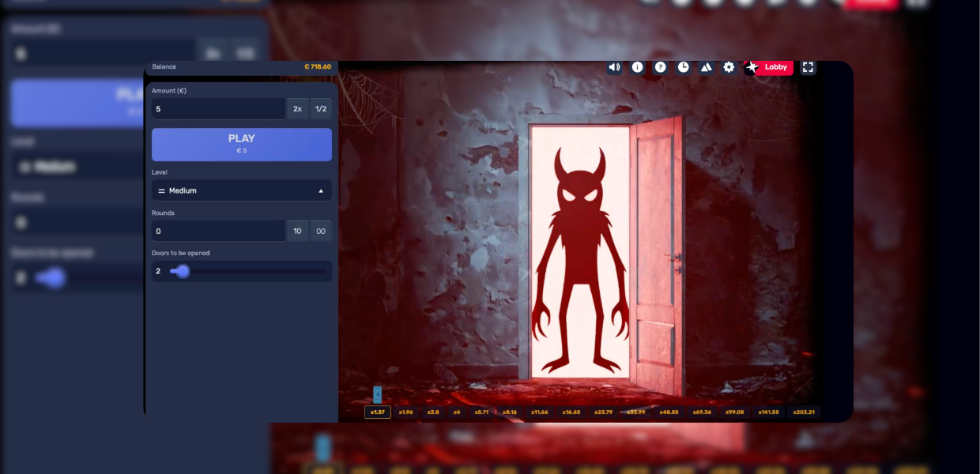The width and height of the screenshot is (980, 474).
Task: Click the Rounds input field
Action: [218, 231]
